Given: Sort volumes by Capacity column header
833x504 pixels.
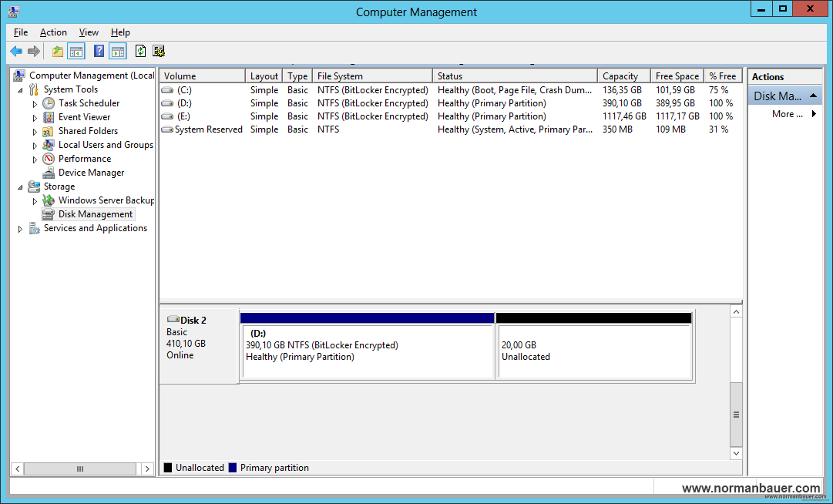Looking at the screenshot, I should (620, 76).
